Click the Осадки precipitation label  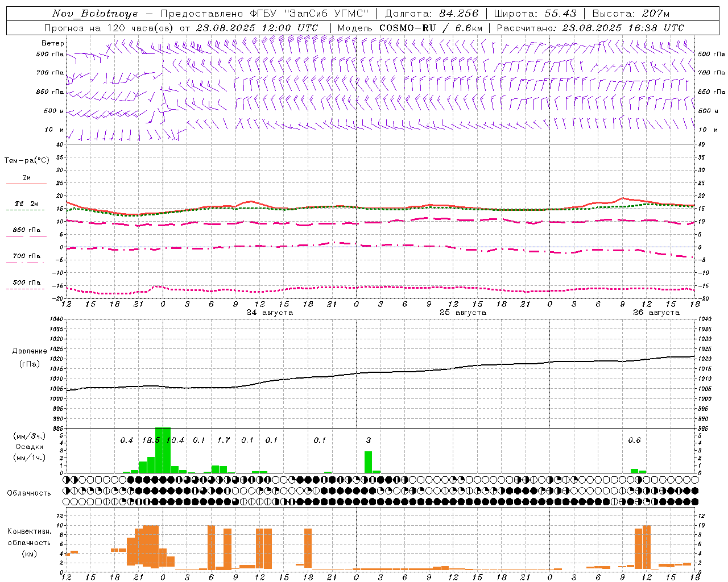(30, 447)
